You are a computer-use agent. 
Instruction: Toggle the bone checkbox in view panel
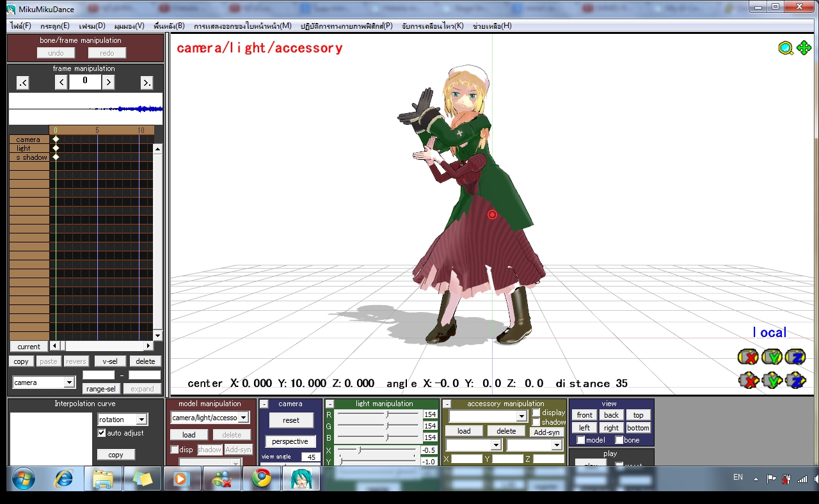[x=619, y=440]
